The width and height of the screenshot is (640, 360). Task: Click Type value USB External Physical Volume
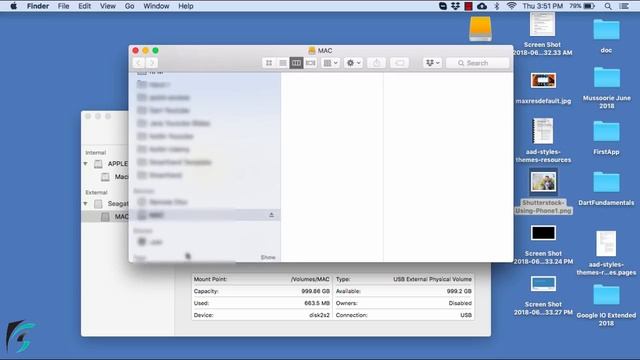(432, 279)
